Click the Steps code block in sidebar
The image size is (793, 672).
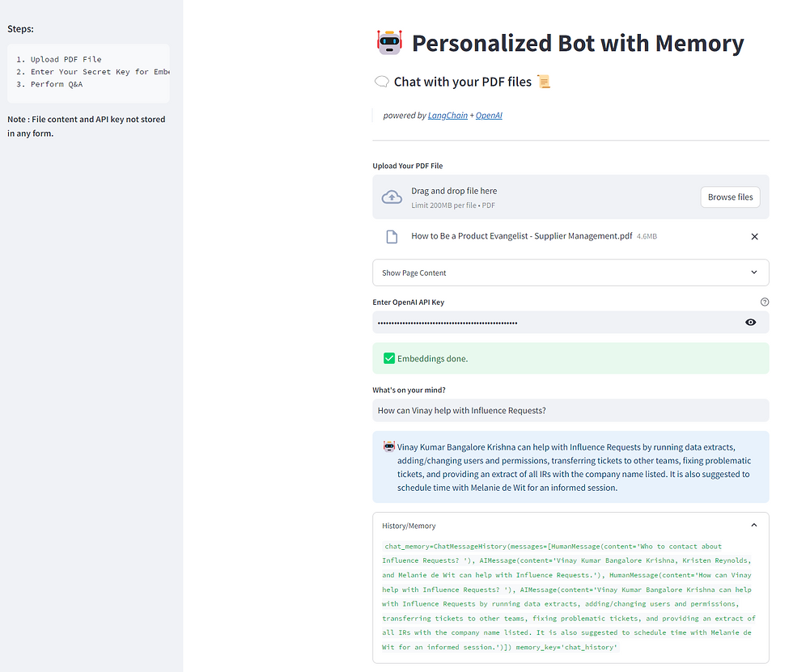click(88, 74)
